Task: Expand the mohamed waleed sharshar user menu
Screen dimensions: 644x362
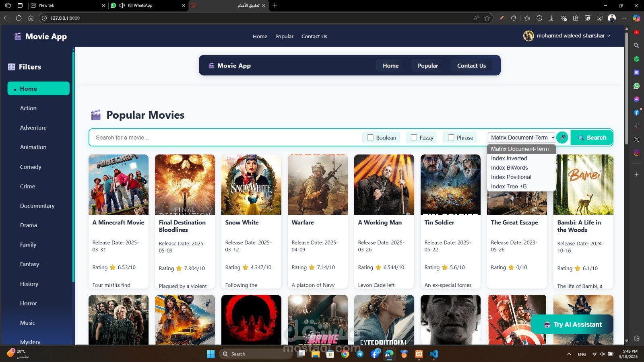Action: [567, 36]
